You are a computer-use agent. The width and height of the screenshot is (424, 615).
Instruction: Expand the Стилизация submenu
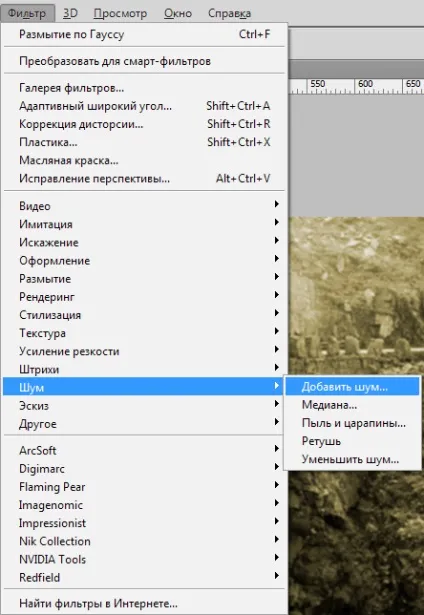click(145, 315)
